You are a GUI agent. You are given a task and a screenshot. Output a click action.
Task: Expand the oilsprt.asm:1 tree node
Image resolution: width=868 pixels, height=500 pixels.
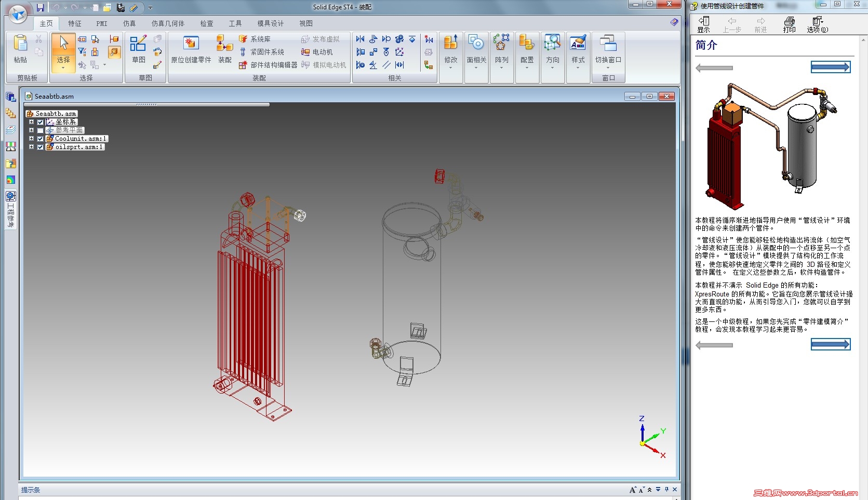coord(31,147)
